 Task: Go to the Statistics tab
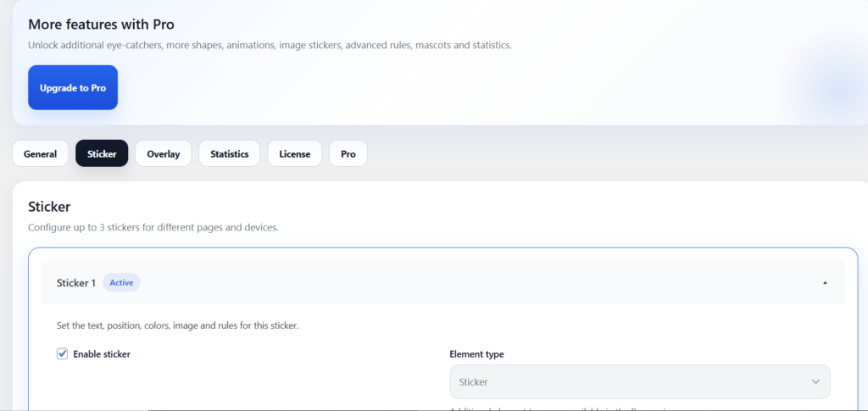point(229,153)
